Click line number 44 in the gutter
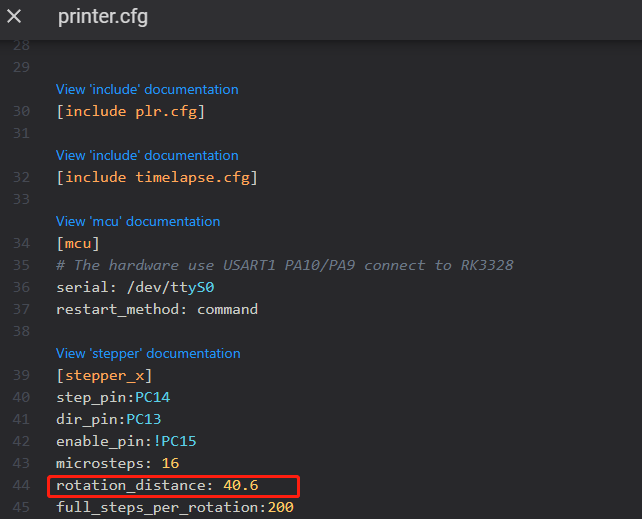The image size is (642, 519). tap(22, 486)
